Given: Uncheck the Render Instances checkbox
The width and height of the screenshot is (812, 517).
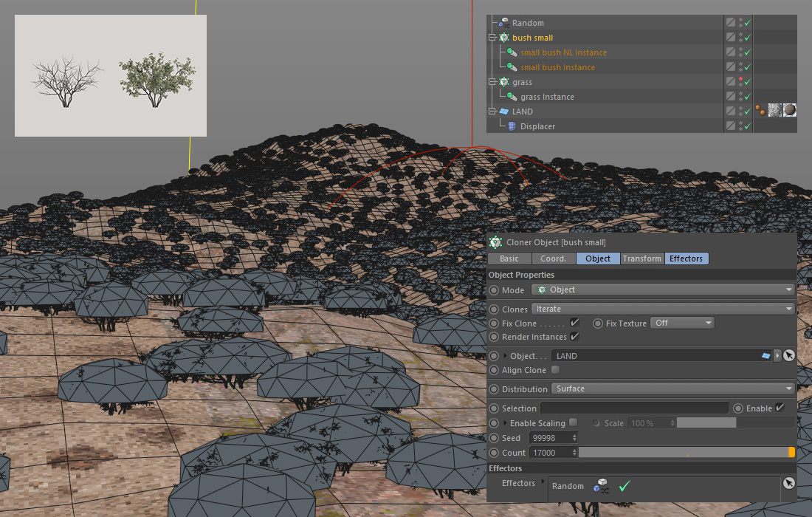Looking at the screenshot, I should [x=574, y=337].
